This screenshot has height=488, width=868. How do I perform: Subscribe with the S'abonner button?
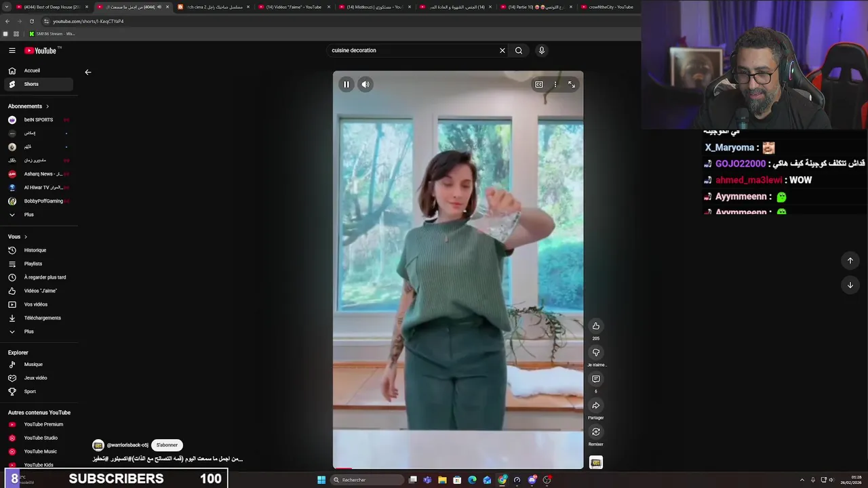pyautogui.click(x=167, y=445)
